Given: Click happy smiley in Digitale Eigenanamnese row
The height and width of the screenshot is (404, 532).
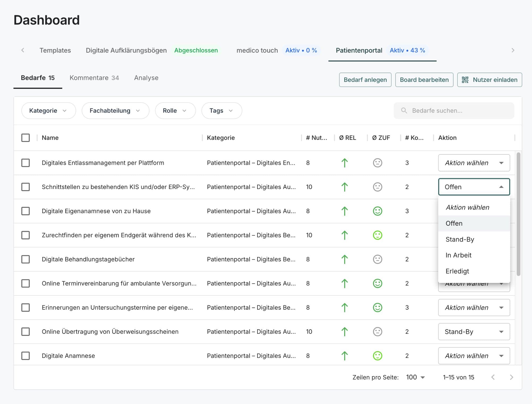Looking at the screenshot, I should coord(377,211).
